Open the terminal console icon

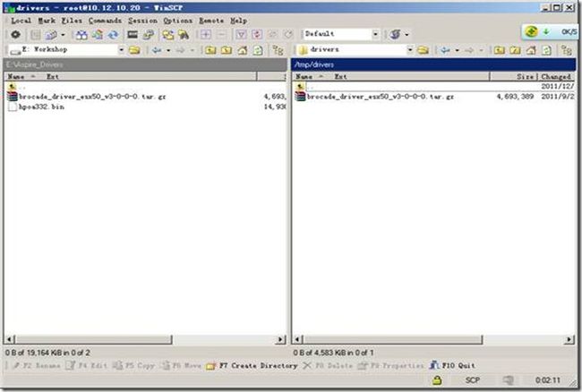point(133,35)
